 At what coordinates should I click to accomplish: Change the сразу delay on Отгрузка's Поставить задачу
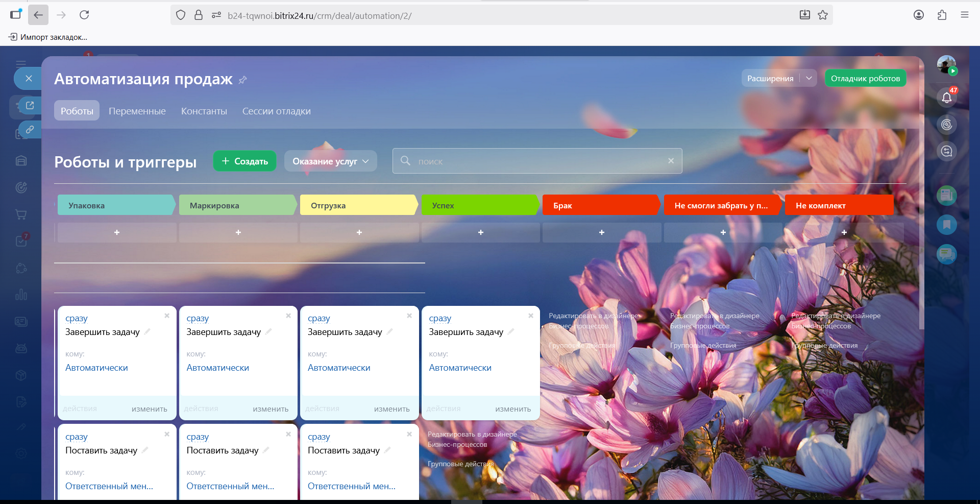pyautogui.click(x=319, y=437)
